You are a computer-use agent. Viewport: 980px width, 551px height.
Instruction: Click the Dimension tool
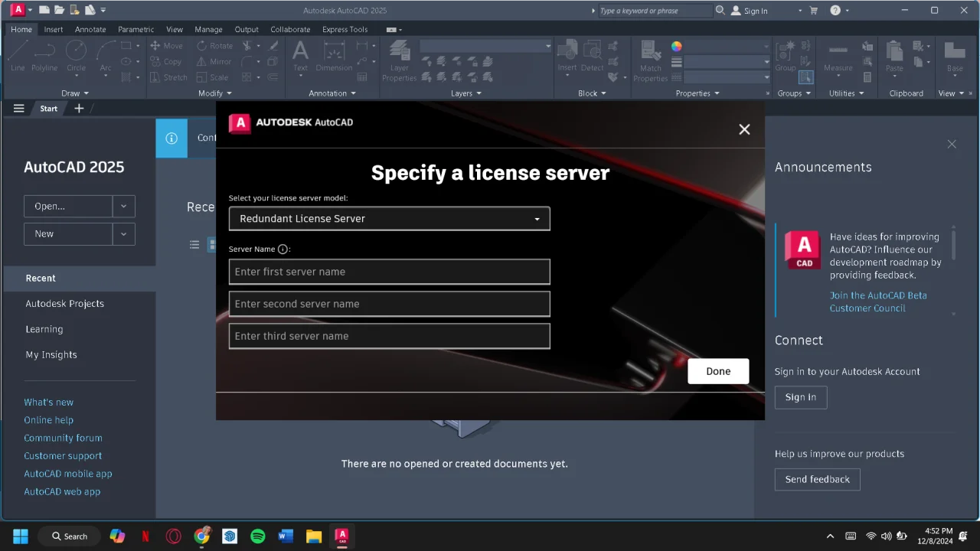(x=334, y=57)
